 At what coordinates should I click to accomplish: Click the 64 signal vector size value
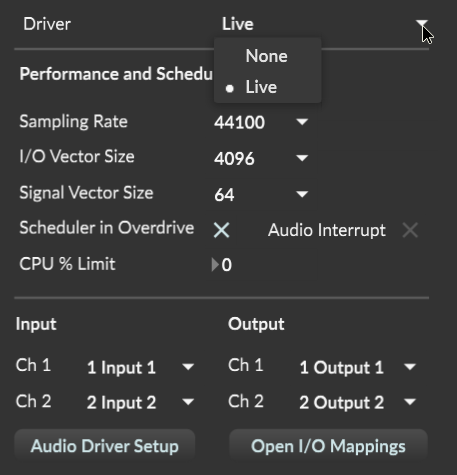tap(224, 194)
